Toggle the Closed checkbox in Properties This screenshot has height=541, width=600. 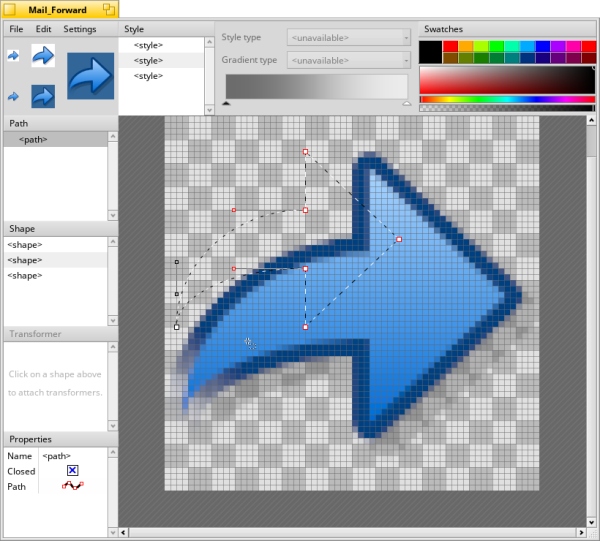72,471
